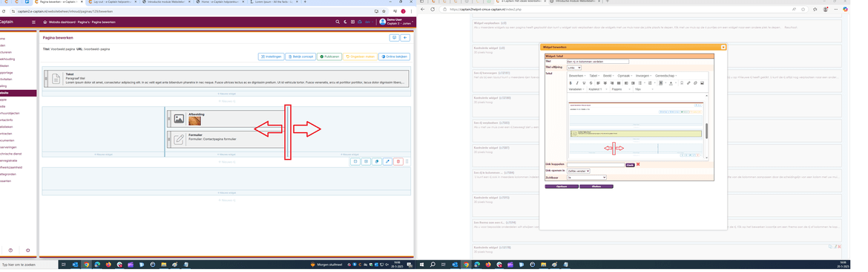Open the hamburger menu in the e-Captain header
868x272 pixels.
pyautogui.click(x=33, y=22)
